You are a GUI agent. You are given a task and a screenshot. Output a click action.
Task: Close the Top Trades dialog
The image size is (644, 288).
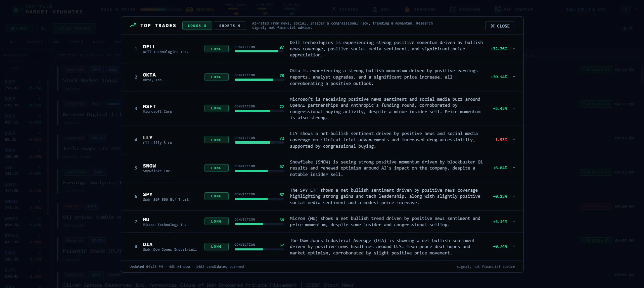(500, 26)
